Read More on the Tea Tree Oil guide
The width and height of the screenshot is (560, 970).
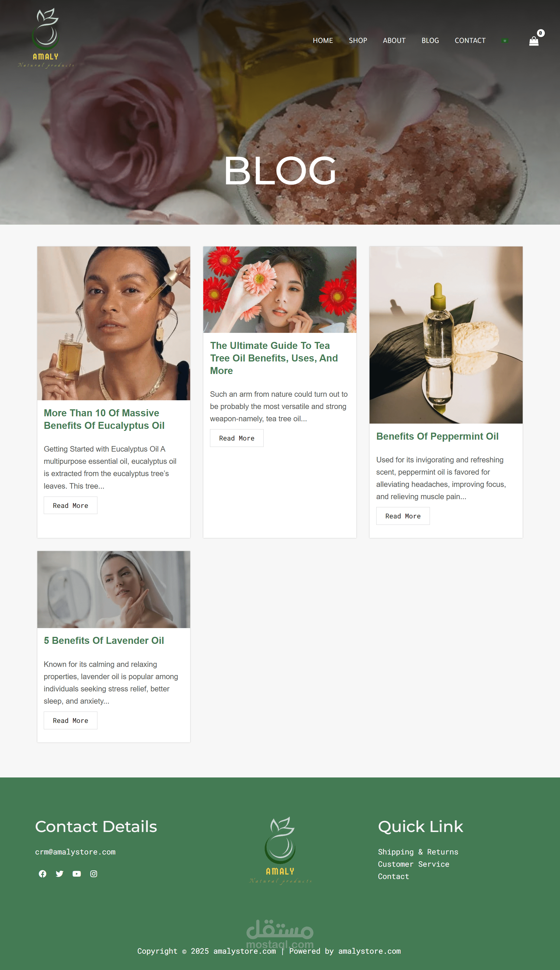[237, 438]
